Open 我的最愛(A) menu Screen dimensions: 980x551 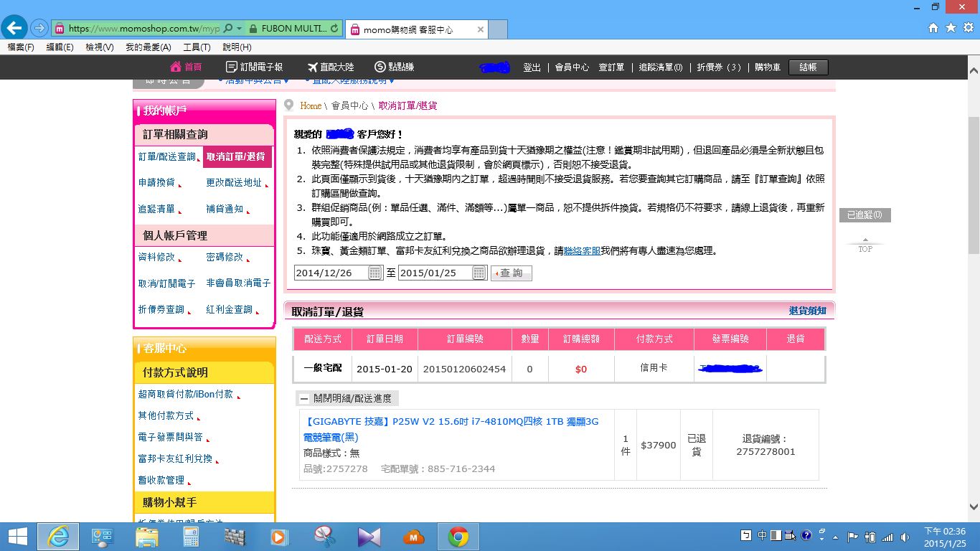148,47
